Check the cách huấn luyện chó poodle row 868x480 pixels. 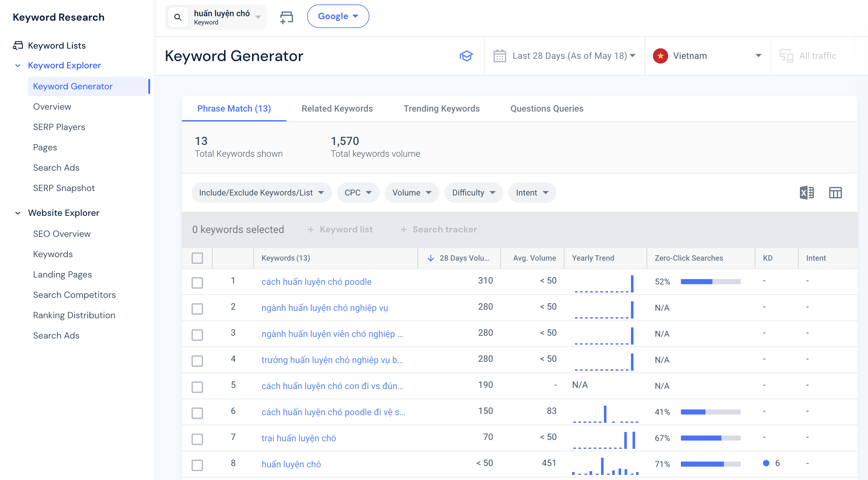(x=197, y=283)
